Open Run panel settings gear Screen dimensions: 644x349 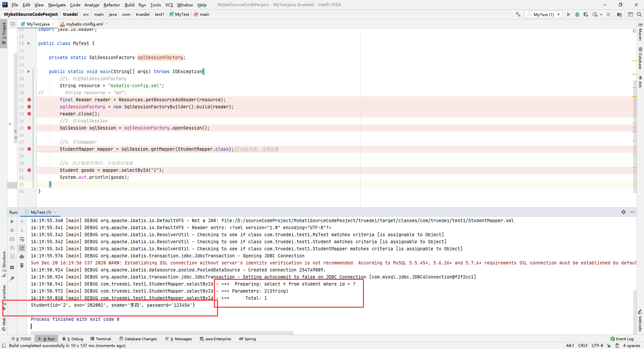624,212
